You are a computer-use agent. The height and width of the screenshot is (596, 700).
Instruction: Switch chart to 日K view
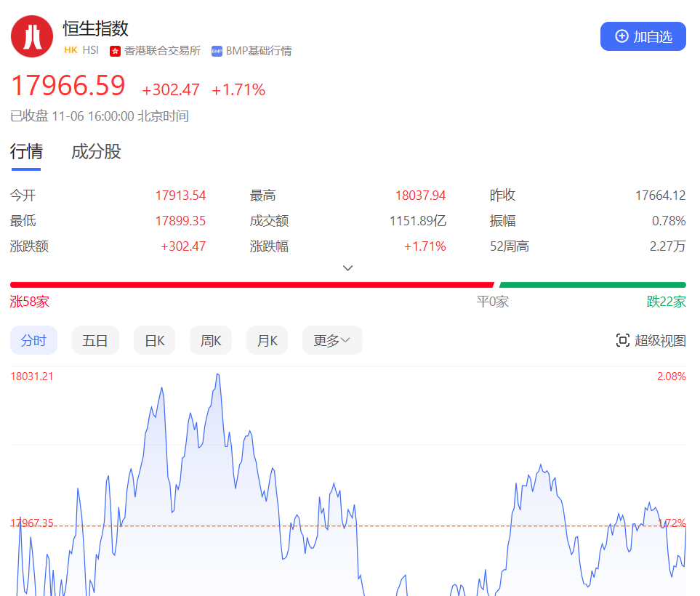(154, 340)
